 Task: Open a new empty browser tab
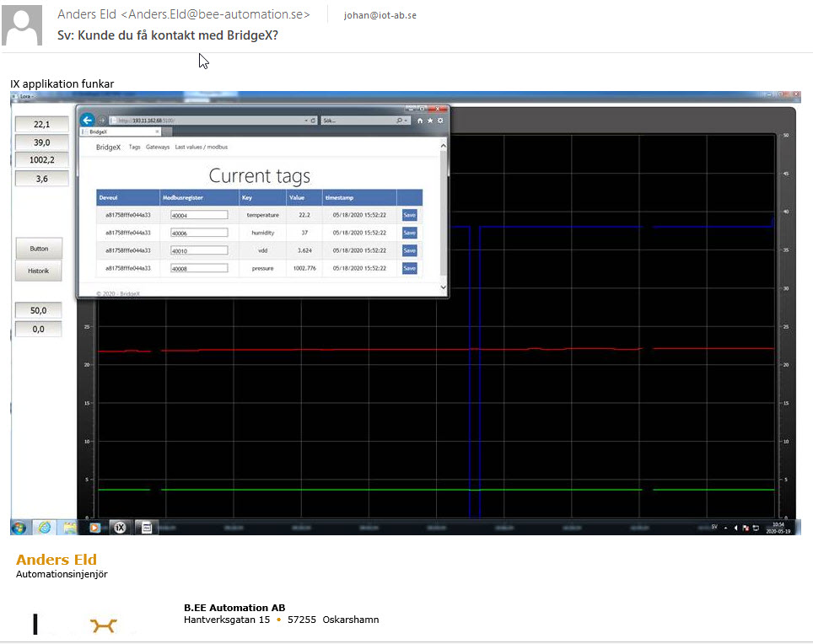click(167, 131)
